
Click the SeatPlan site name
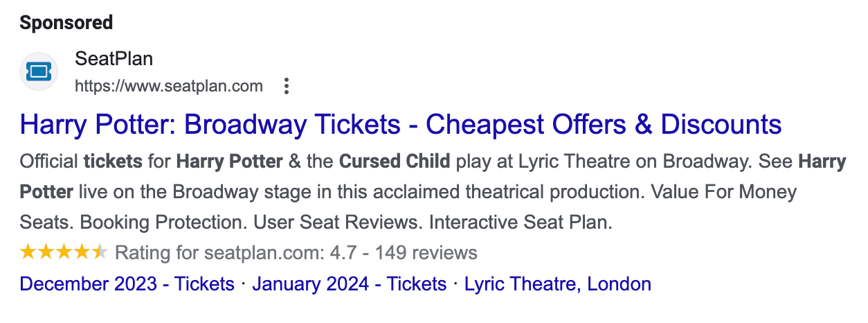(114, 60)
